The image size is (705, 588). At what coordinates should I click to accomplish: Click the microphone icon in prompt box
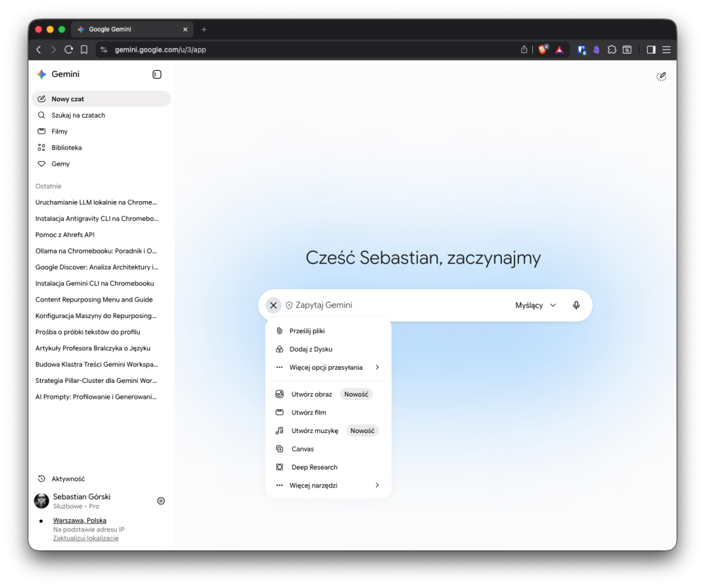pos(576,305)
